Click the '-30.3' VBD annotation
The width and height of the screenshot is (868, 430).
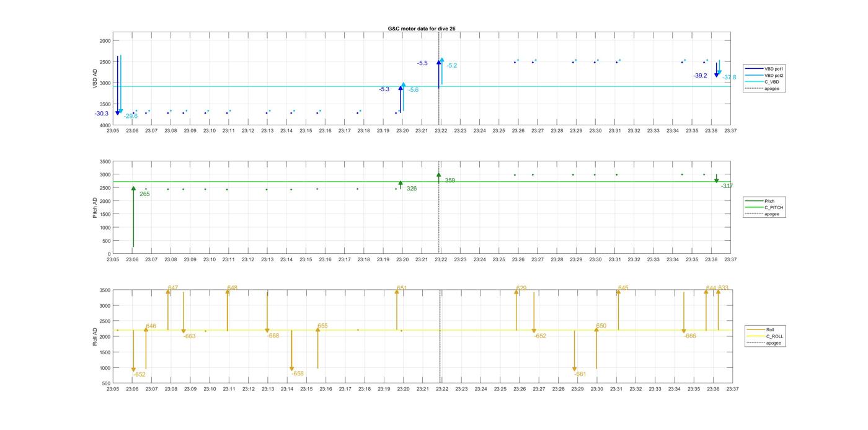point(102,114)
